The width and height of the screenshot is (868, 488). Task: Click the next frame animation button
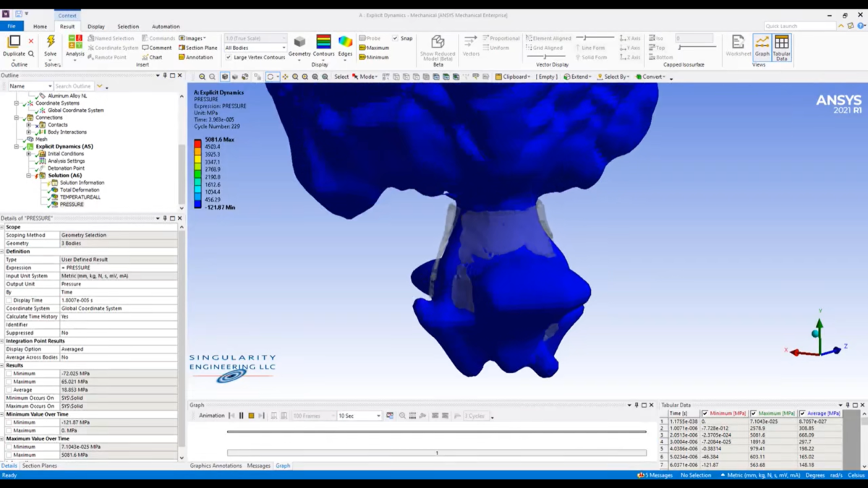(261, 416)
